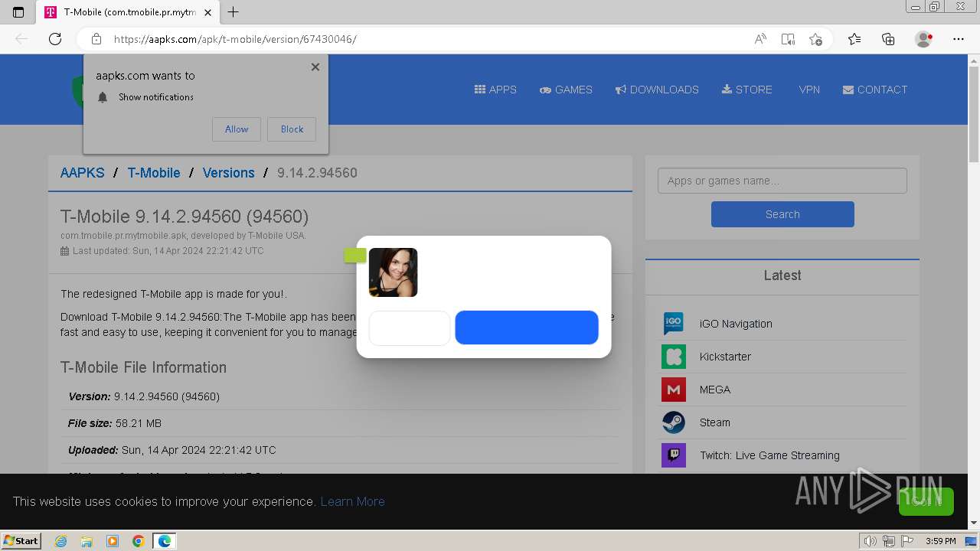This screenshot has height=551, width=980.
Task: Open the iGO Navigation link
Action: click(736, 324)
